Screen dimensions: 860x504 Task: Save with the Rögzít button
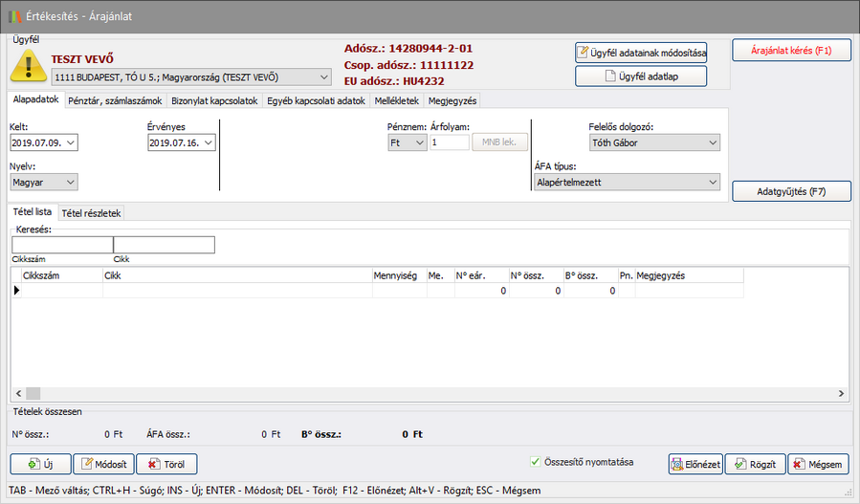pyautogui.click(x=755, y=465)
